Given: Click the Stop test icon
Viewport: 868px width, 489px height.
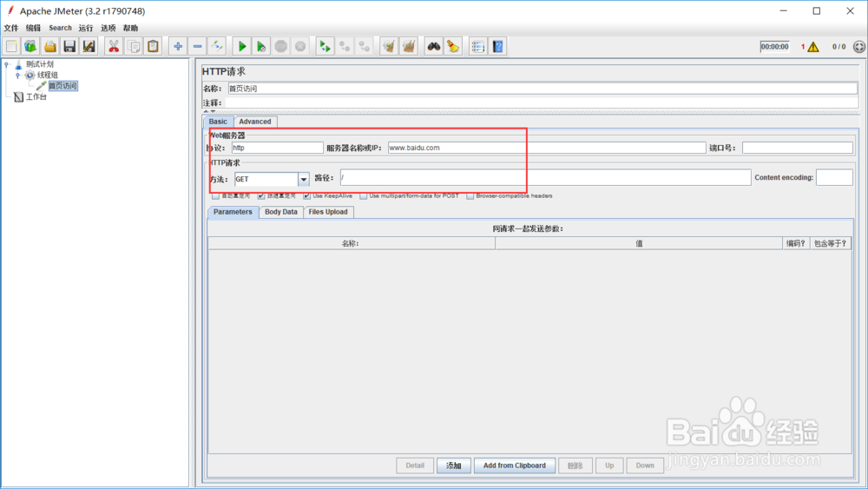Looking at the screenshot, I should 280,47.
